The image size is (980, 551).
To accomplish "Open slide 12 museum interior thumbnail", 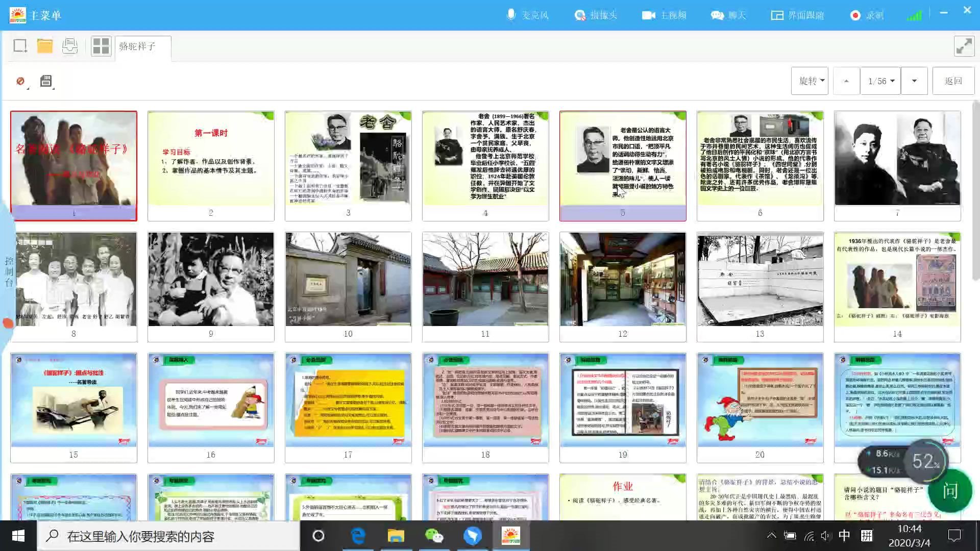I will click(623, 287).
